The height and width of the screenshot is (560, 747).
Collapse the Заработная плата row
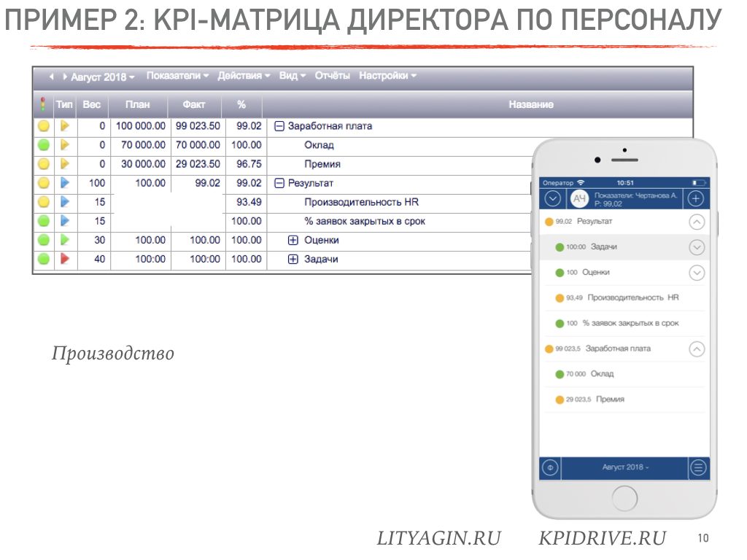click(x=279, y=126)
